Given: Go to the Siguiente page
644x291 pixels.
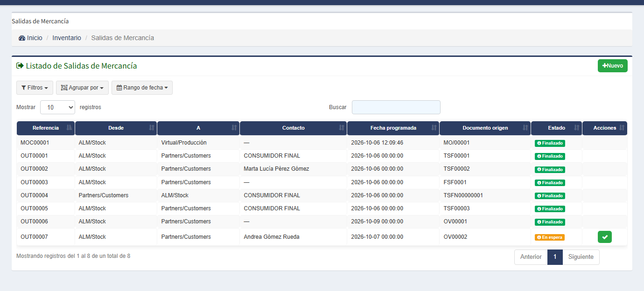Looking at the screenshot, I should pos(581,257).
